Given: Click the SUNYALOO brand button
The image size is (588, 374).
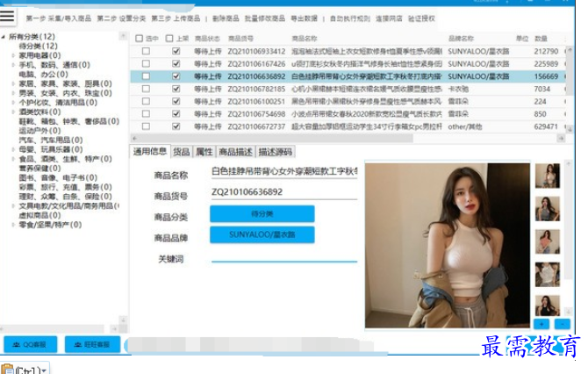Looking at the screenshot, I should [x=262, y=234].
